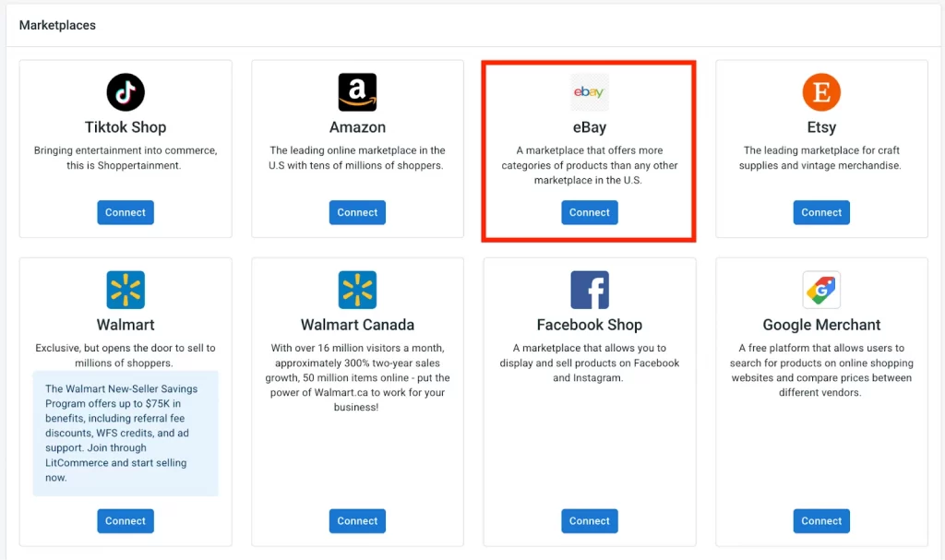Select the highlighted eBay card

(x=589, y=149)
